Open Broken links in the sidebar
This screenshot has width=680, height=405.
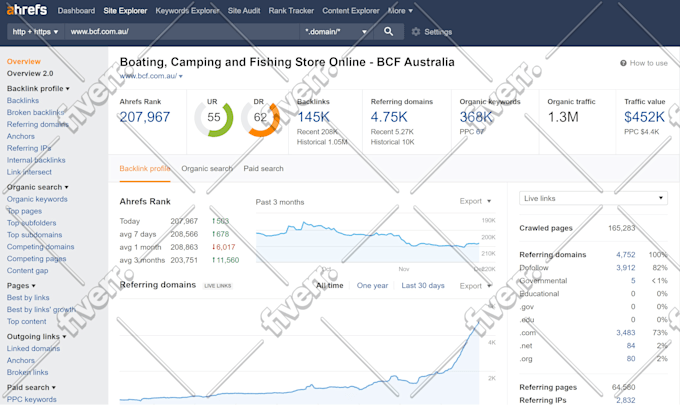click(27, 372)
